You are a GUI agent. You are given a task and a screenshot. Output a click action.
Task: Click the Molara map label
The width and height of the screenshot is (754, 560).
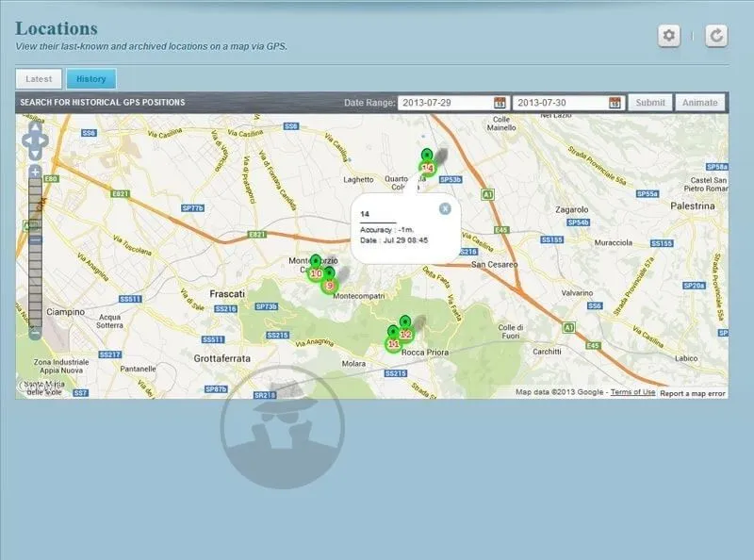coord(353,364)
